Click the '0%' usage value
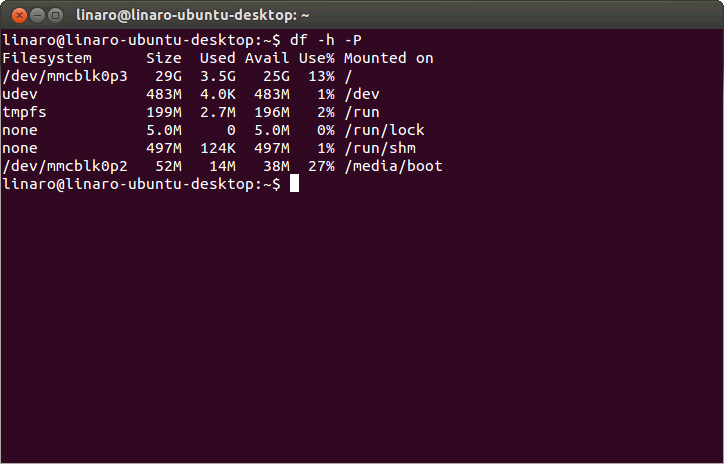 (326, 130)
